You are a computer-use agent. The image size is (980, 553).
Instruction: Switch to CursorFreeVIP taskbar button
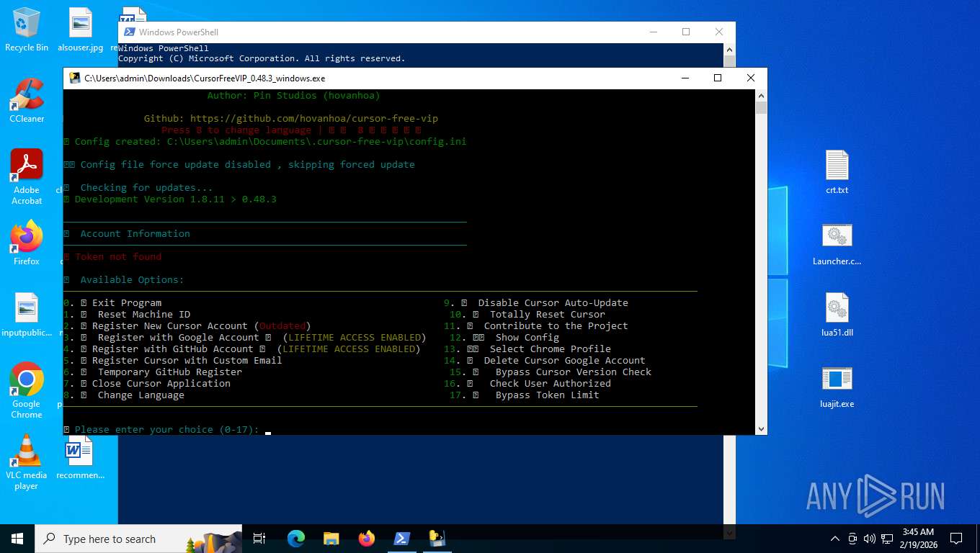(437, 539)
